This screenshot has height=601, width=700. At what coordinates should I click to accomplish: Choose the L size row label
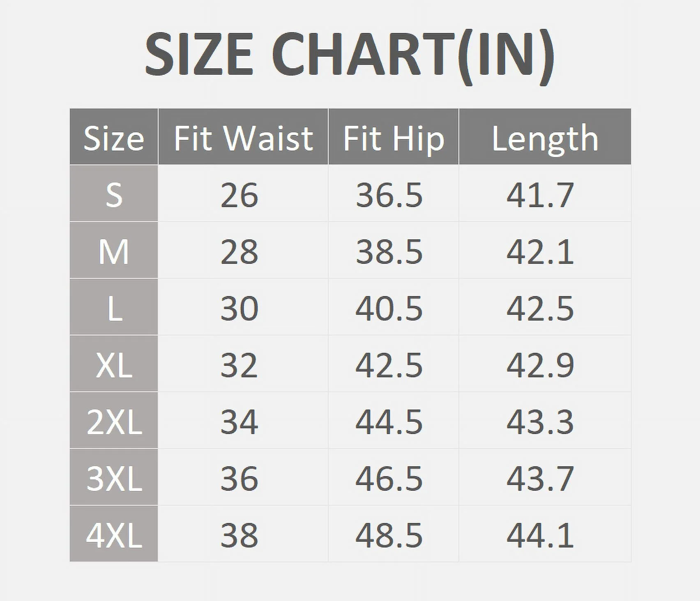(115, 308)
